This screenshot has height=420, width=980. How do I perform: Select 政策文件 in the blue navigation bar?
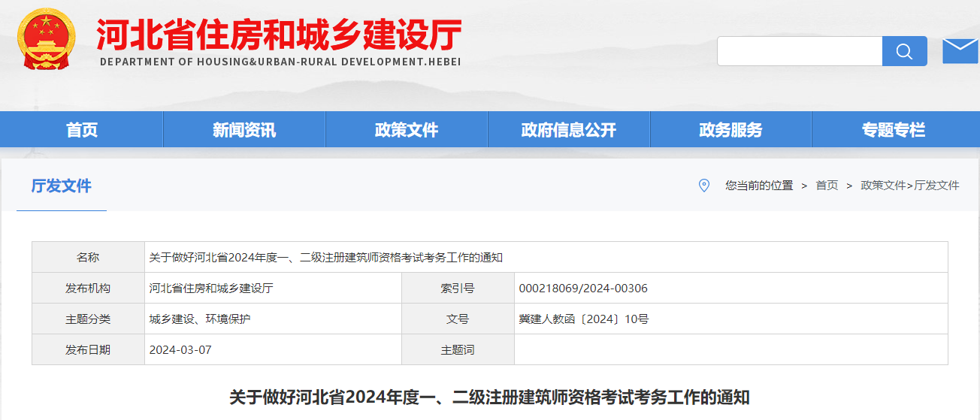[407, 130]
